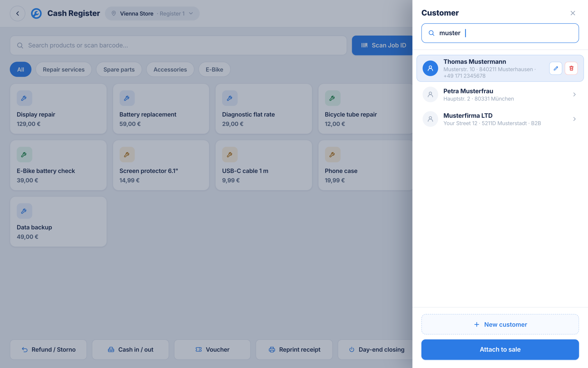Viewport: 588px width, 368px height.
Task: Add Bicycle tube repair 12,00 € product
Action: click(x=365, y=109)
